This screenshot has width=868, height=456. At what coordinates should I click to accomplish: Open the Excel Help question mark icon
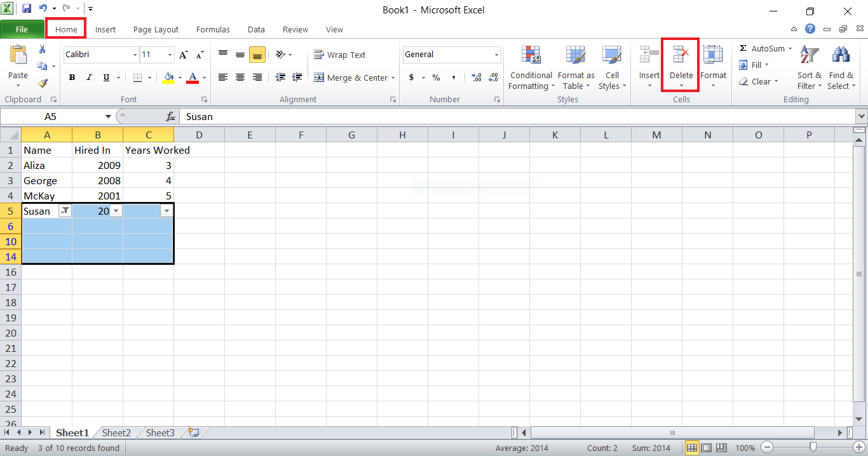810,29
